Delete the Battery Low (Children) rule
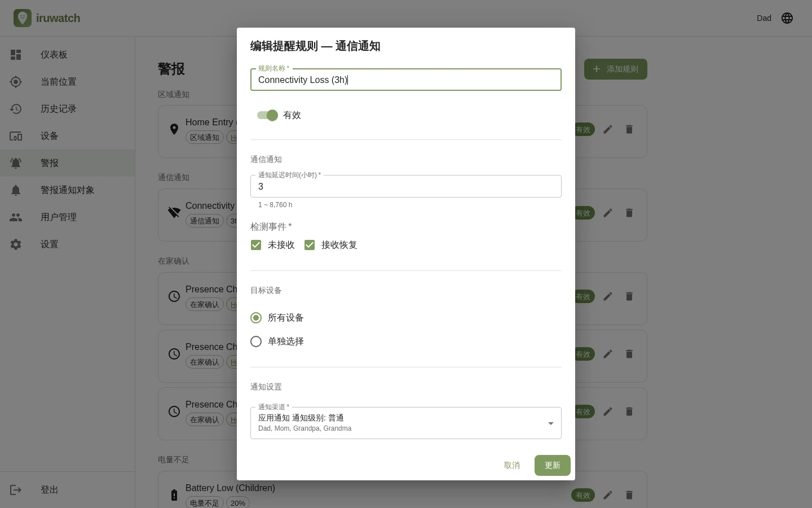This screenshot has width=812, height=508. click(x=629, y=495)
